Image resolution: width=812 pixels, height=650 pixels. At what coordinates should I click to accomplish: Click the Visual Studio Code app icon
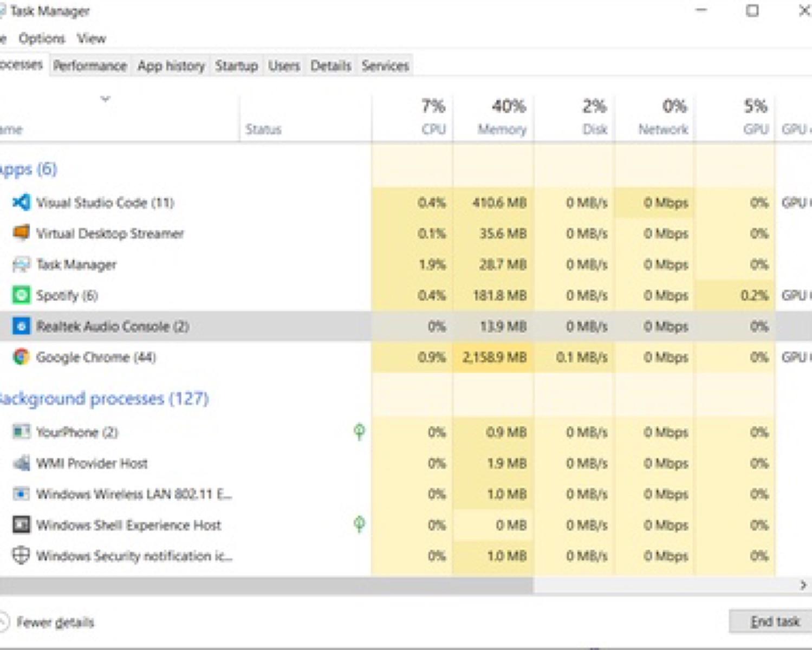click(x=21, y=203)
